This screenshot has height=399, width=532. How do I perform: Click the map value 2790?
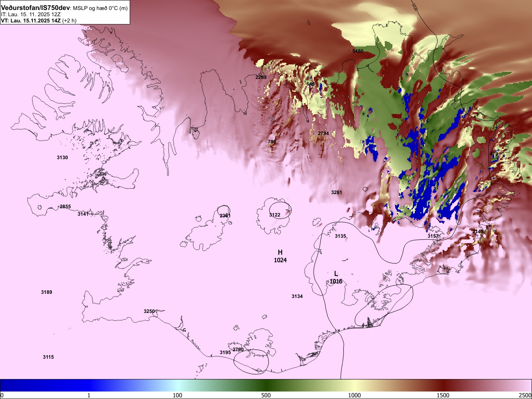coord(238,350)
